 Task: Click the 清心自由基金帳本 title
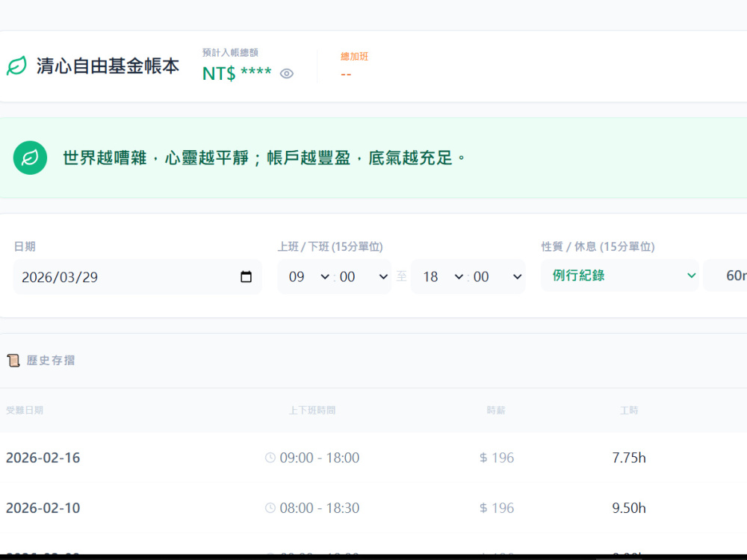click(108, 66)
